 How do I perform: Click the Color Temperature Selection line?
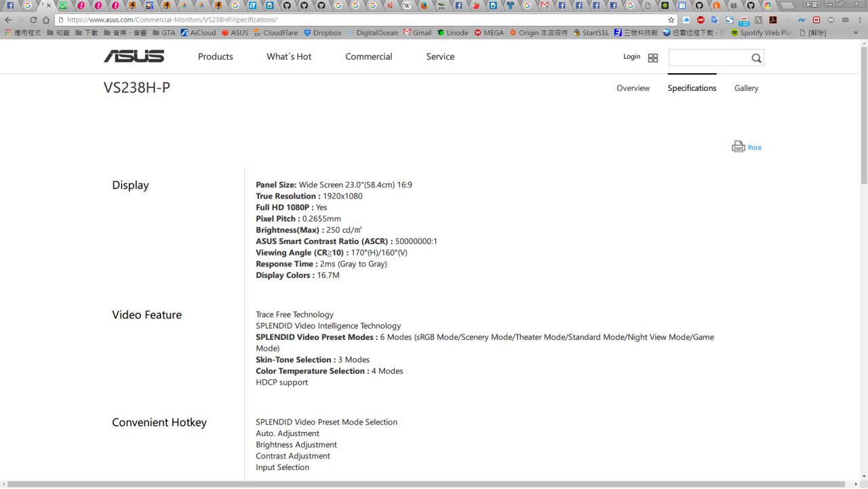(x=330, y=371)
